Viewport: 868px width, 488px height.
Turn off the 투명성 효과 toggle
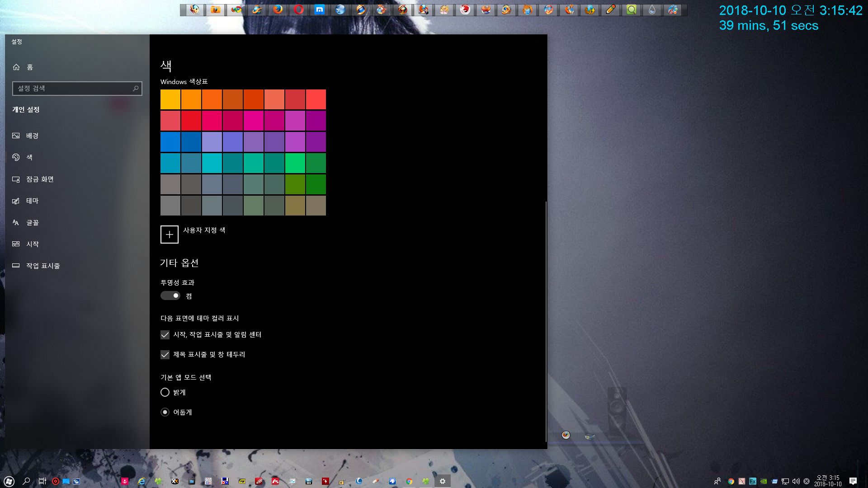[170, 296]
